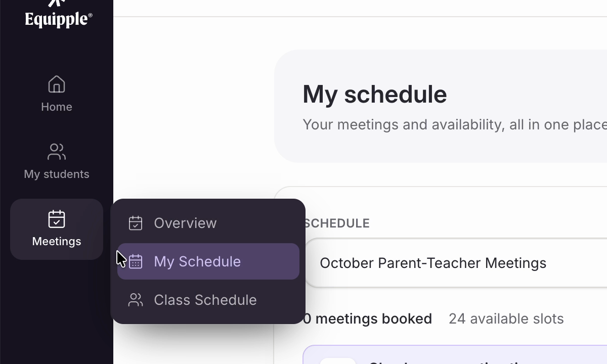Click the SCHEDULE field label
Screen dimensions: 607x364
(336, 223)
